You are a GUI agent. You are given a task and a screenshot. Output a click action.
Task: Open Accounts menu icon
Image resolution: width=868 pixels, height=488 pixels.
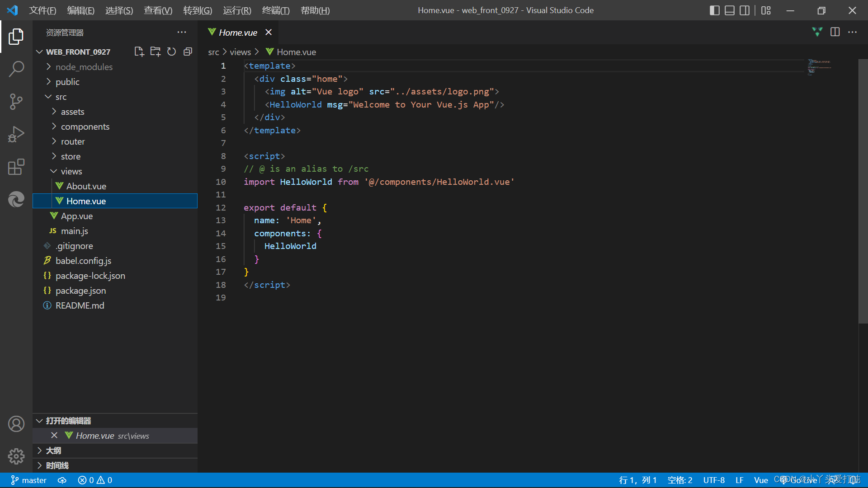16,424
